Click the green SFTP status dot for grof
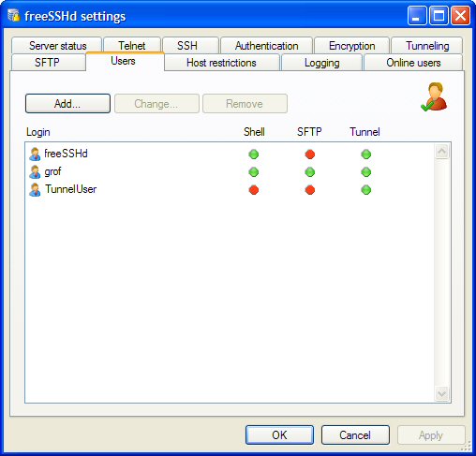 click(310, 172)
